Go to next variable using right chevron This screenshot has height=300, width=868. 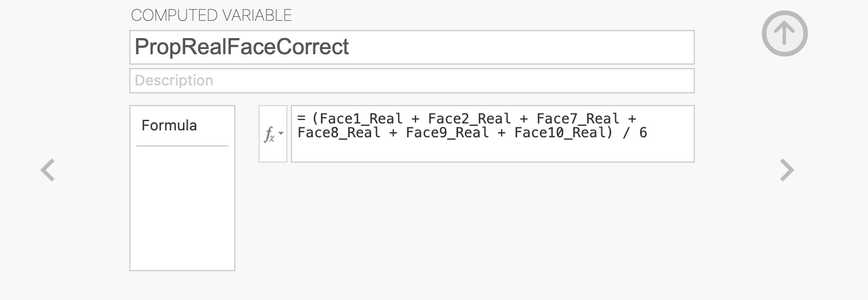[x=787, y=170]
